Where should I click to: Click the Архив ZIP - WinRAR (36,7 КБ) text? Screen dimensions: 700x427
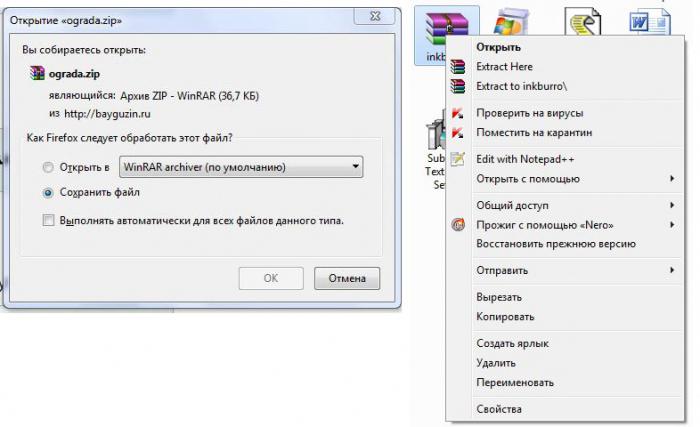(190, 96)
